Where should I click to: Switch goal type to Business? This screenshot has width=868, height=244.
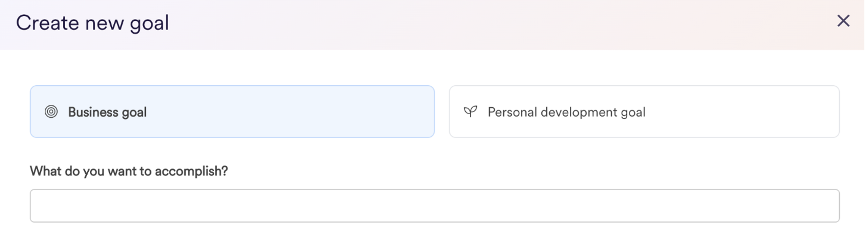(x=232, y=112)
